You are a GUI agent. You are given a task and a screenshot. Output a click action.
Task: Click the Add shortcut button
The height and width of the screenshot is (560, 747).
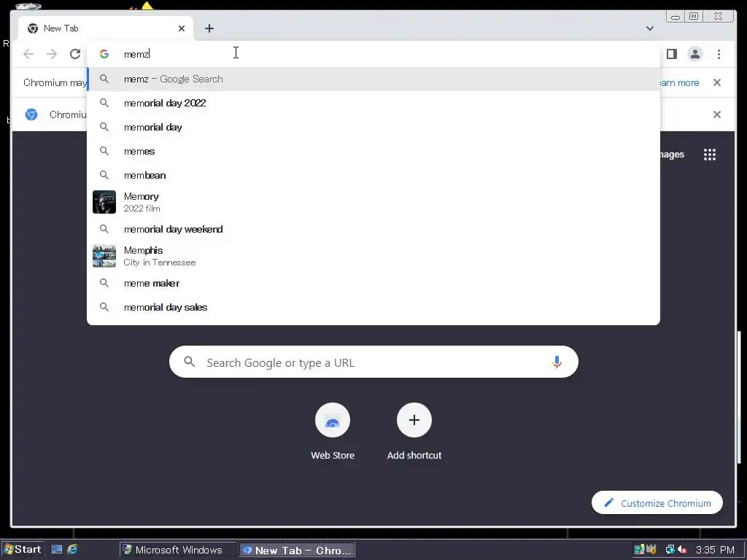(x=414, y=432)
